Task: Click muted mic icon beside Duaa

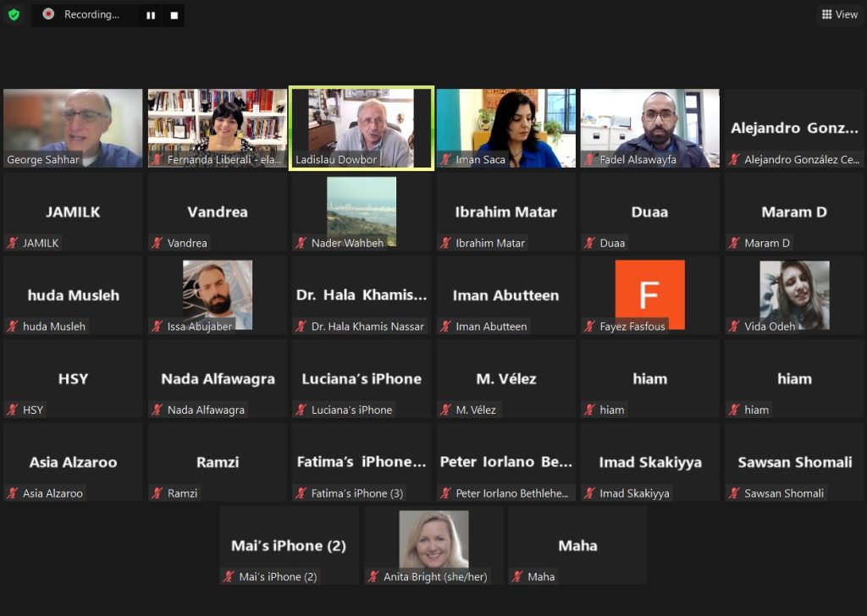Action: pyautogui.click(x=590, y=243)
